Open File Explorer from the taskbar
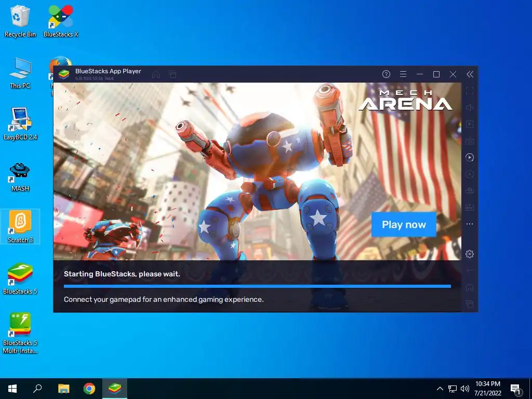 click(63, 389)
